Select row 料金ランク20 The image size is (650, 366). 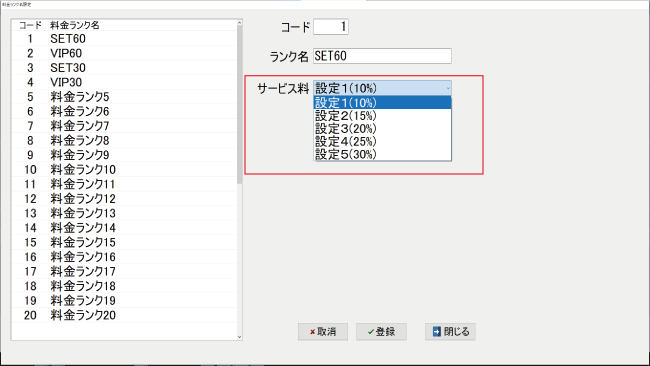click(124, 315)
